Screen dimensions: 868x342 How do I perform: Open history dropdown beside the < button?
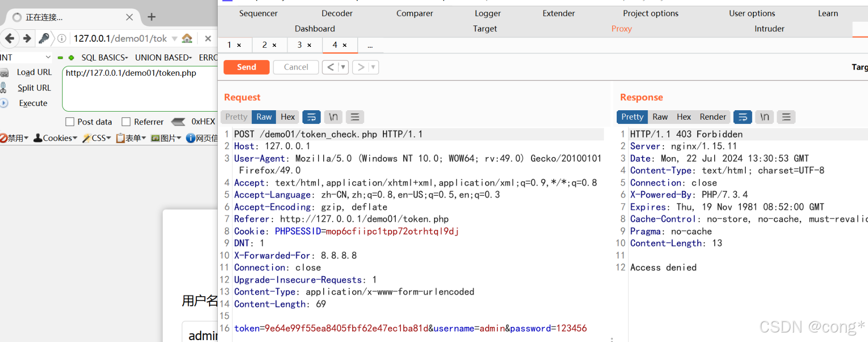coord(343,67)
